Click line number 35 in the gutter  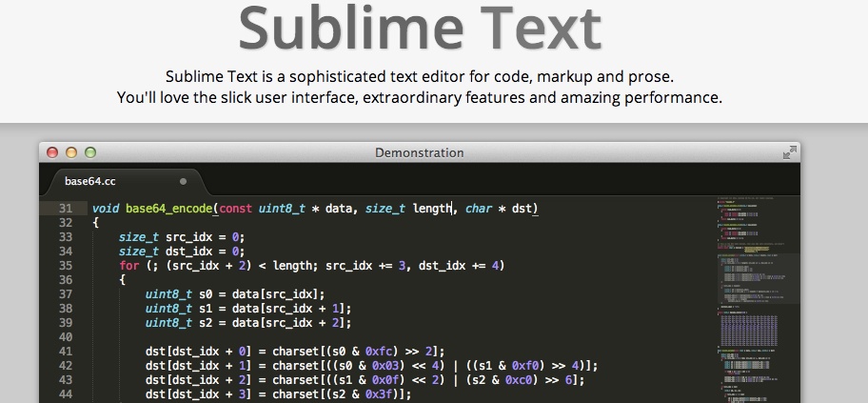tap(66, 266)
